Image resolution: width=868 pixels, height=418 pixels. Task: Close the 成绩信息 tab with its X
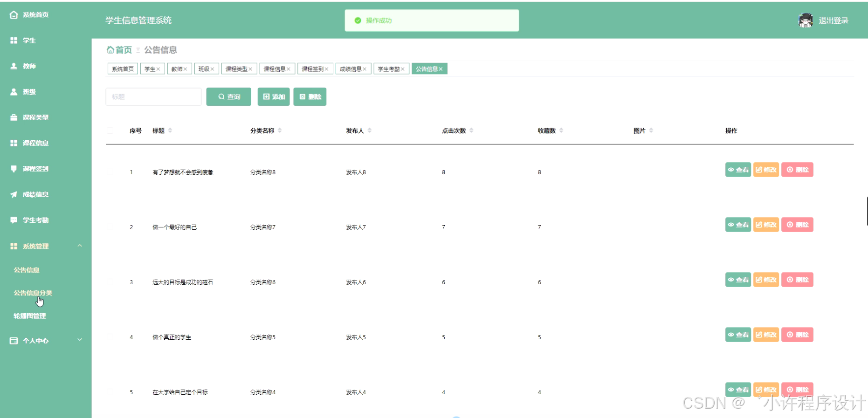tap(365, 69)
